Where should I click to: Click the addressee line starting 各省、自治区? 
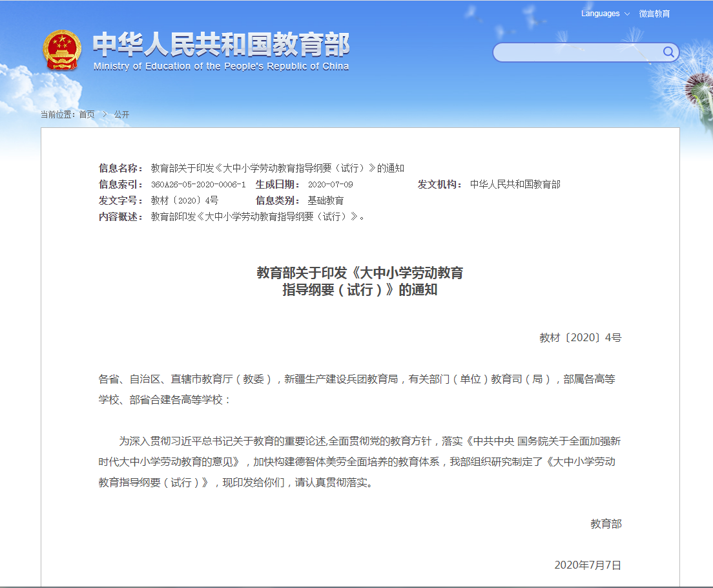[x=357, y=390]
